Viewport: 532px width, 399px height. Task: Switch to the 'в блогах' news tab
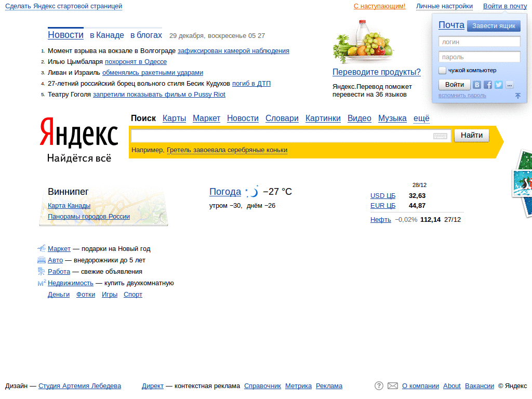coord(146,35)
